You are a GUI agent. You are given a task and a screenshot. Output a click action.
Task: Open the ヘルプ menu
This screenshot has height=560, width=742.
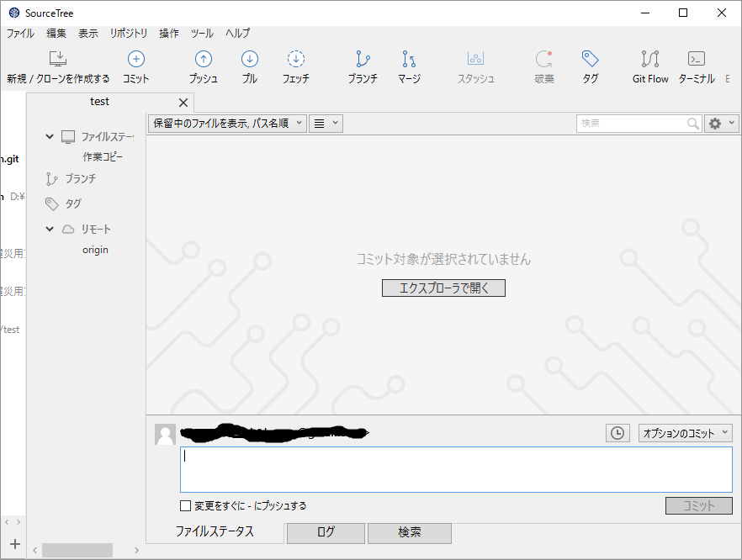(x=237, y=33)
